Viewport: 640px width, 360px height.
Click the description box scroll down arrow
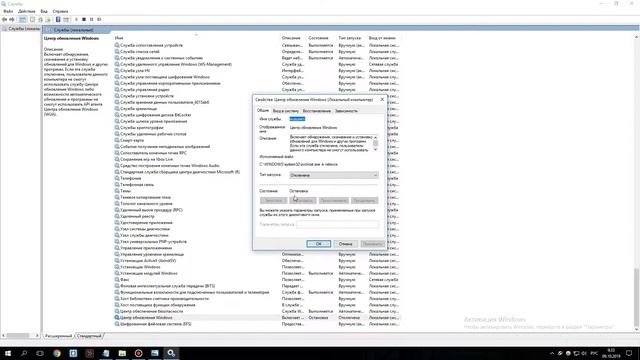376,150
